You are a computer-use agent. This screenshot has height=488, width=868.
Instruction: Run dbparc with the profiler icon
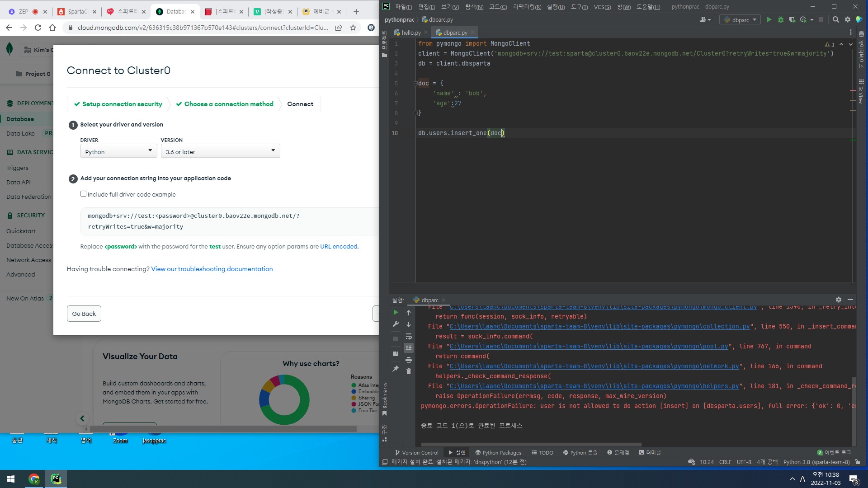[803, 19]
